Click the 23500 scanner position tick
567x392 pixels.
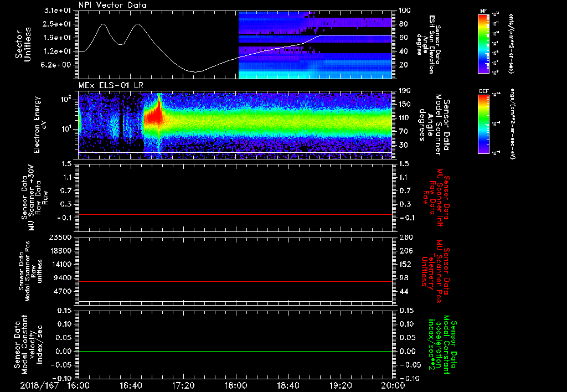coord(61,237)
